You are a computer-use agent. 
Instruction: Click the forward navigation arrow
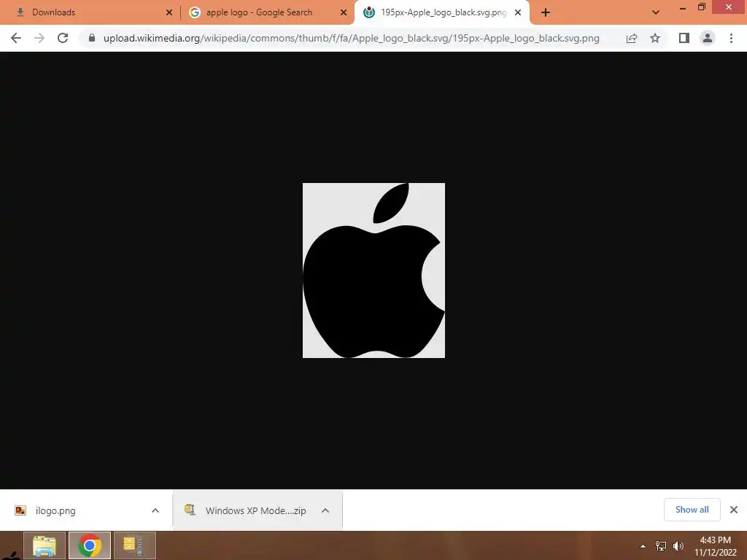(39, 38)
